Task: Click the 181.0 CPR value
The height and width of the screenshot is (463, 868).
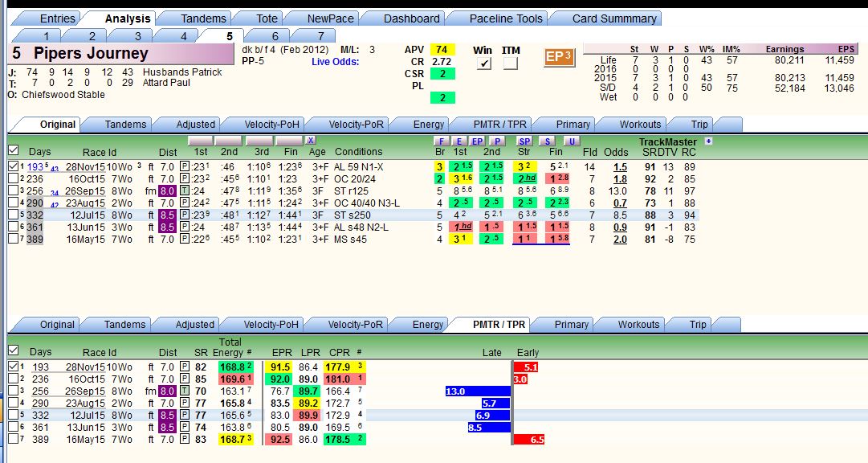Action: [x=338, y=379]
